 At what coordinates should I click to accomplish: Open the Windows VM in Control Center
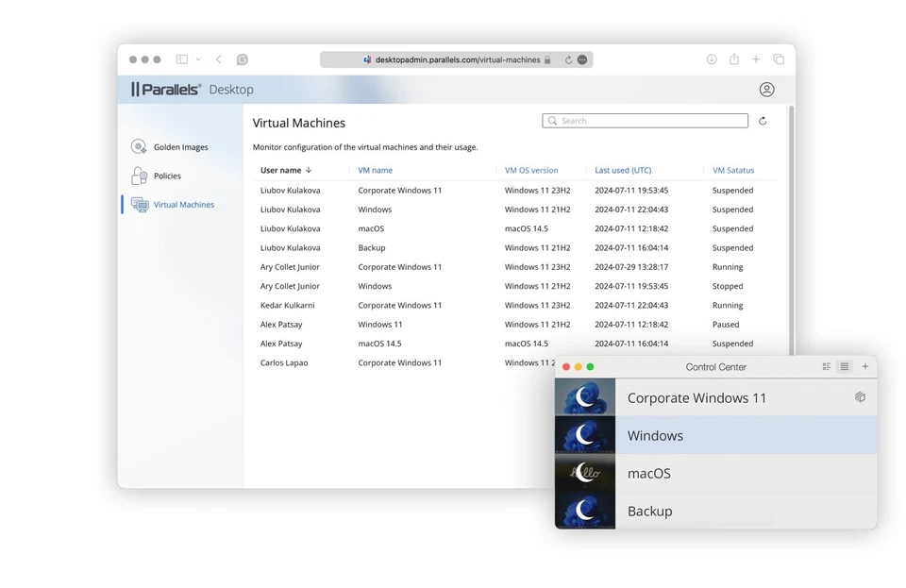[x=655, y=435]
